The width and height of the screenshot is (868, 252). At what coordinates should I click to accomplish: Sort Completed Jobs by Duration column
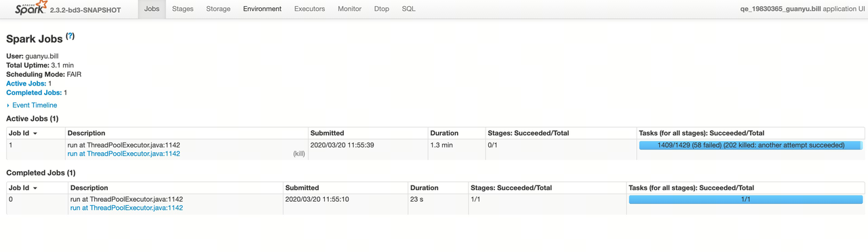[425, 187]
